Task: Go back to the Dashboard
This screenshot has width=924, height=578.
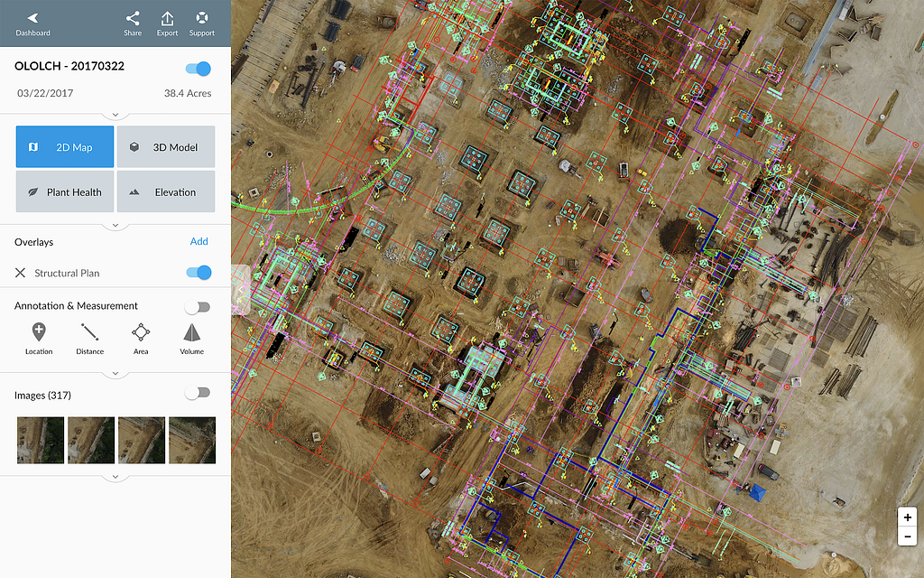Action: coord(33,24)
